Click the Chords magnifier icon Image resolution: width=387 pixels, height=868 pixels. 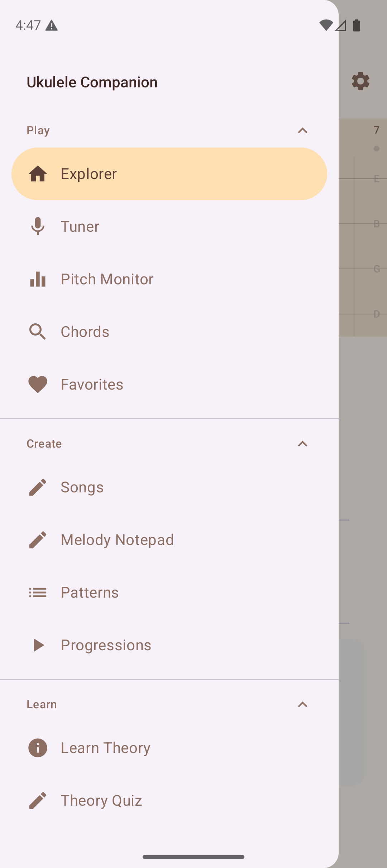[x=37, y=331]
